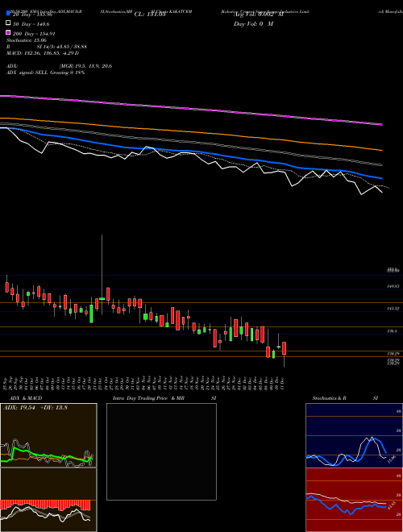Click the '(MGR) 19.5, 13.9, 20.6' ADX values

point(85,66)
